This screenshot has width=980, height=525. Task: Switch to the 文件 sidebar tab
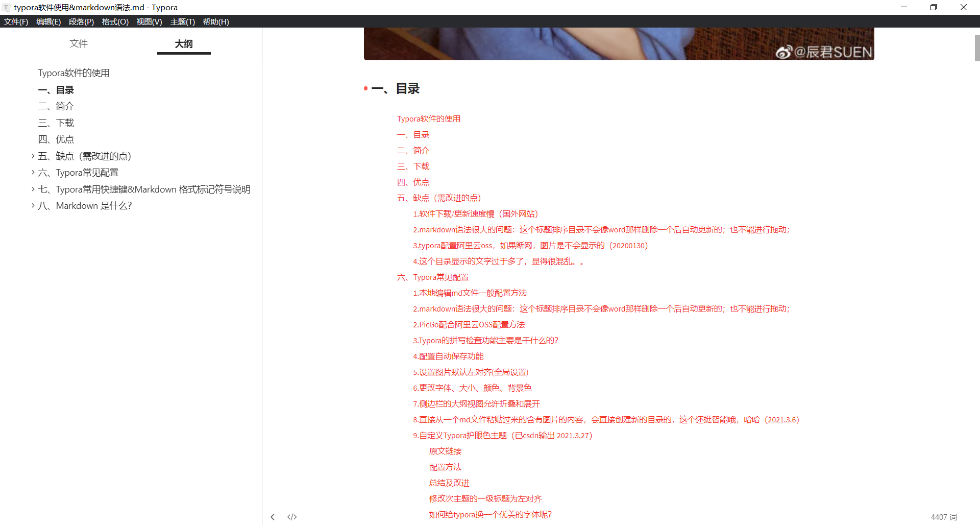click(x=79, y=43)
